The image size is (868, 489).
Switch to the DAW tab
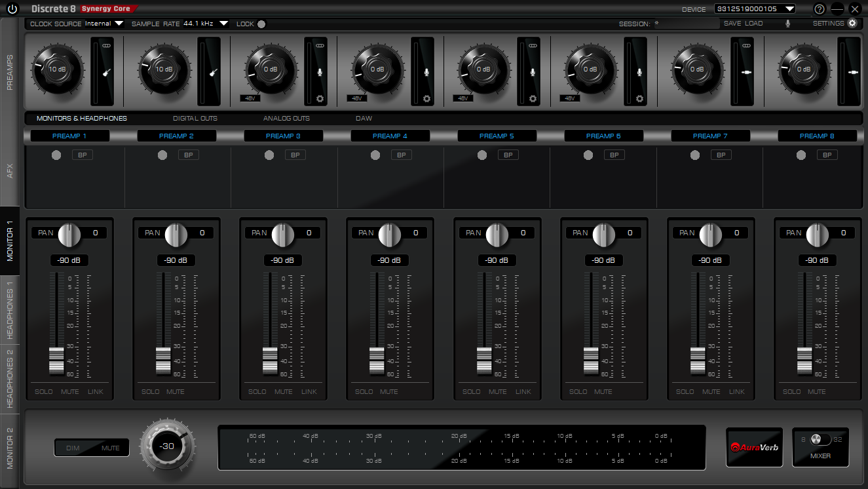[x=364, y=119]
